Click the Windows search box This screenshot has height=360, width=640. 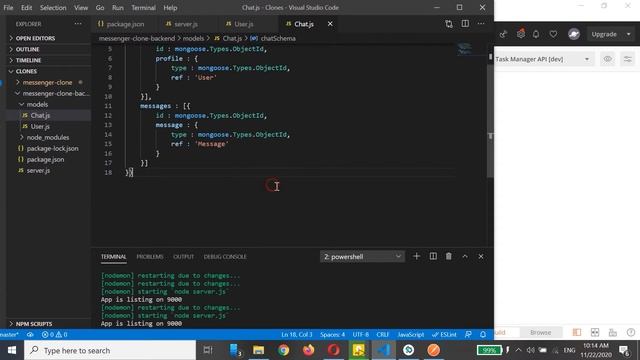110,350
